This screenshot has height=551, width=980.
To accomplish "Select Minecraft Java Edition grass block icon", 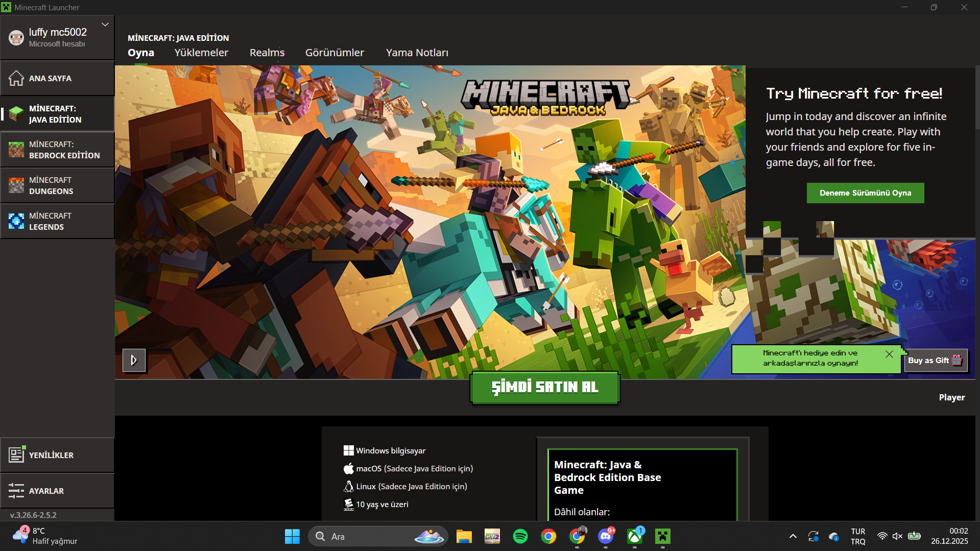I will (16, 114).
